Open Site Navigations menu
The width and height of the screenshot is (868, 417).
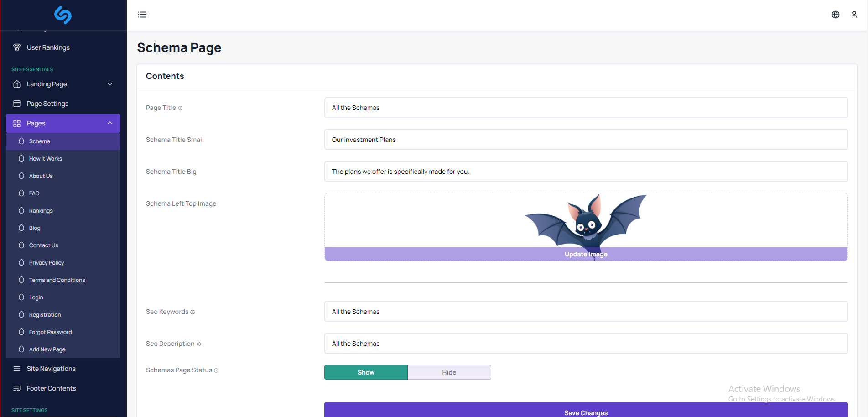(51, 369)
